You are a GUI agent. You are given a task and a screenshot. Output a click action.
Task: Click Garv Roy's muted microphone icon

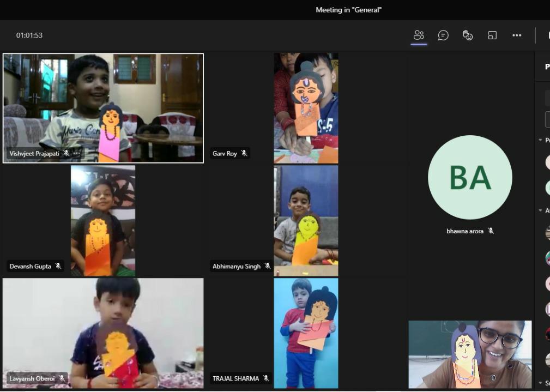point(244,153)
